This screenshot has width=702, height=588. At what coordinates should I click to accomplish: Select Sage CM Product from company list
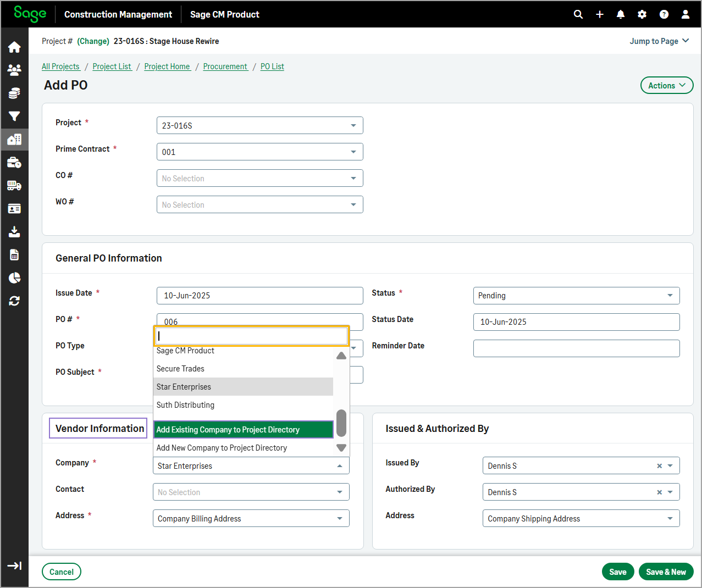pyautogui.click(x=244, y=351)
